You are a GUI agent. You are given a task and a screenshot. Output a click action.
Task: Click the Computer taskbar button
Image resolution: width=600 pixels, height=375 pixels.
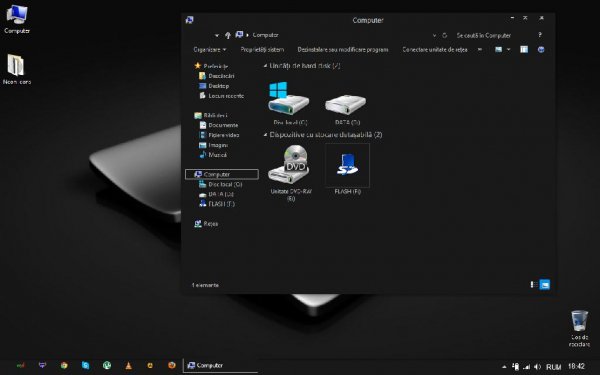(220, 365)
